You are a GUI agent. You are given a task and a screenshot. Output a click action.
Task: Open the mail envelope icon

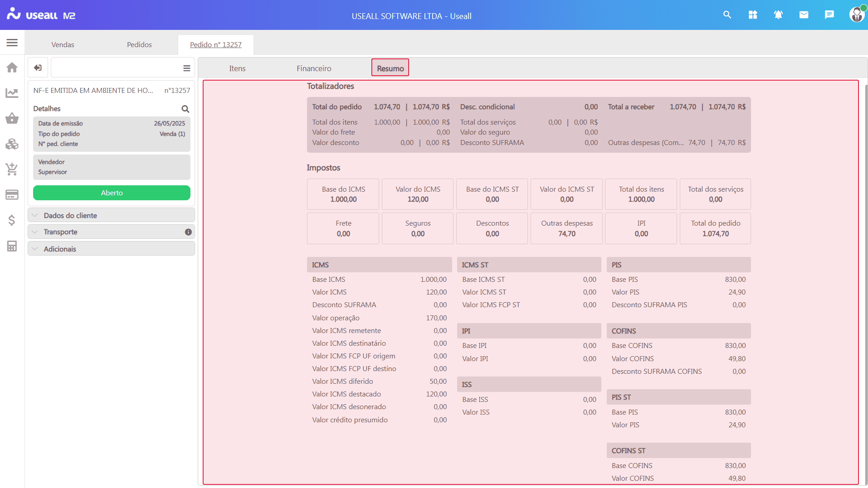(804, 15)
